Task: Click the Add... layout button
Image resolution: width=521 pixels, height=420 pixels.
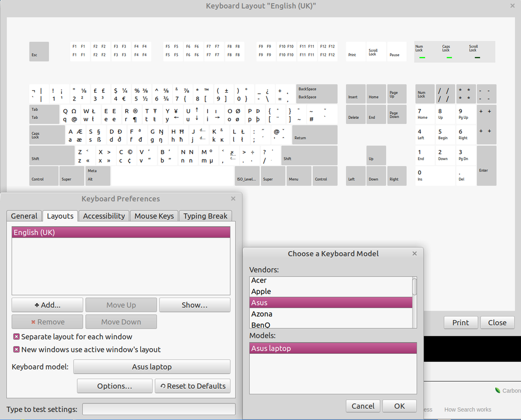Action: [47, 305]
